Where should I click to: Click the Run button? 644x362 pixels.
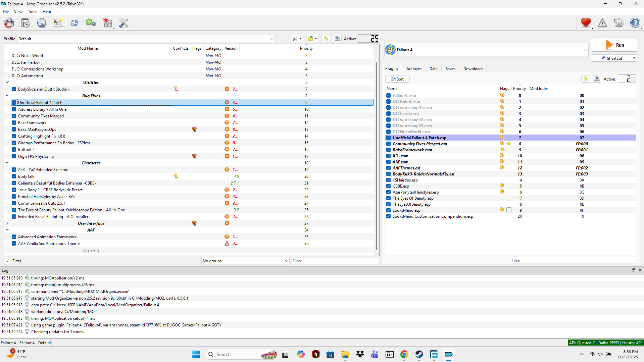614,45
